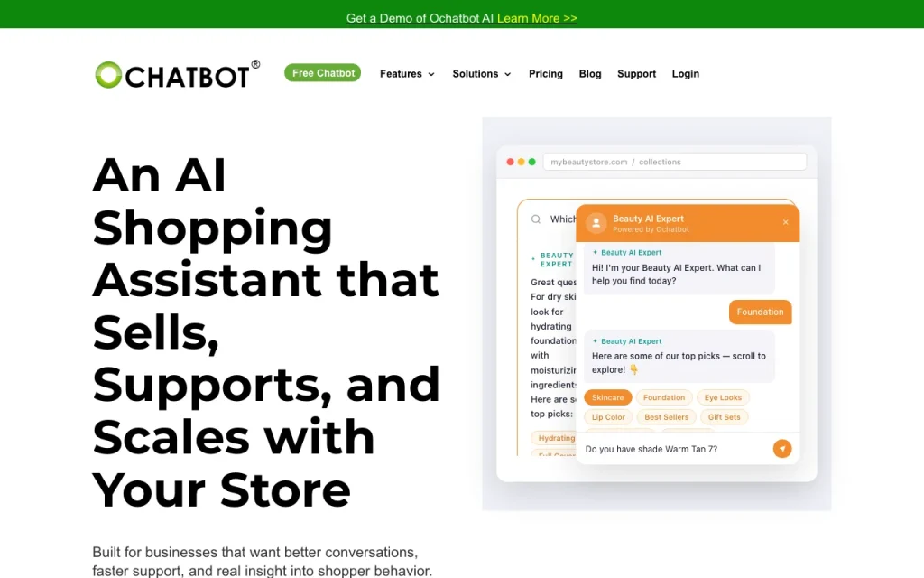Click the main AI Shopping Assistant headline
Viewport: 924px width, 578px height.
coord(266,332)
